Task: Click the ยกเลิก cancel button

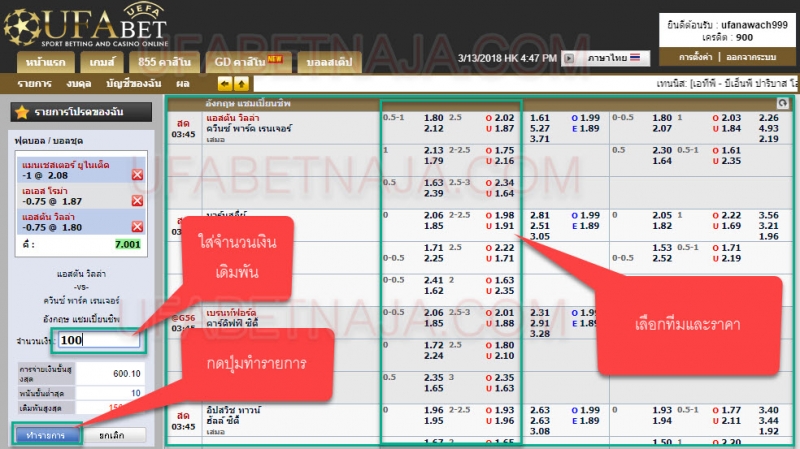Action: click(x=115, y=435)
